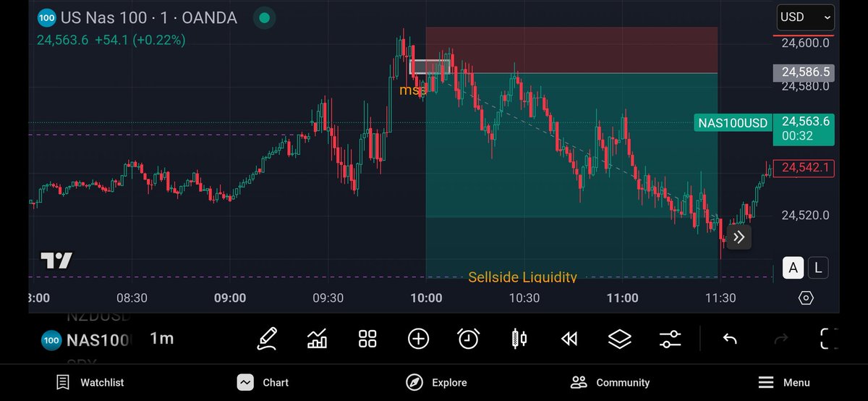Switch to the Community tab
Viewport: 868px width, 401px height.
pos(610,383)
